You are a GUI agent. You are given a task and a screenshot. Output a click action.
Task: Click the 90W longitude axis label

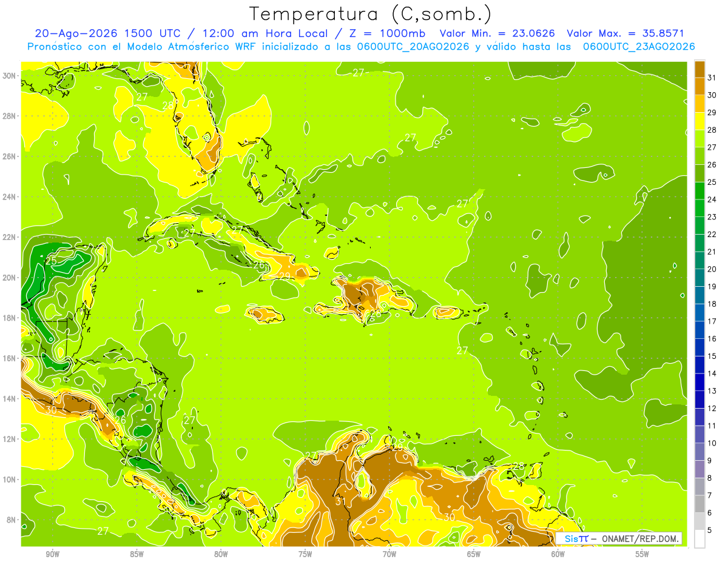53,554
